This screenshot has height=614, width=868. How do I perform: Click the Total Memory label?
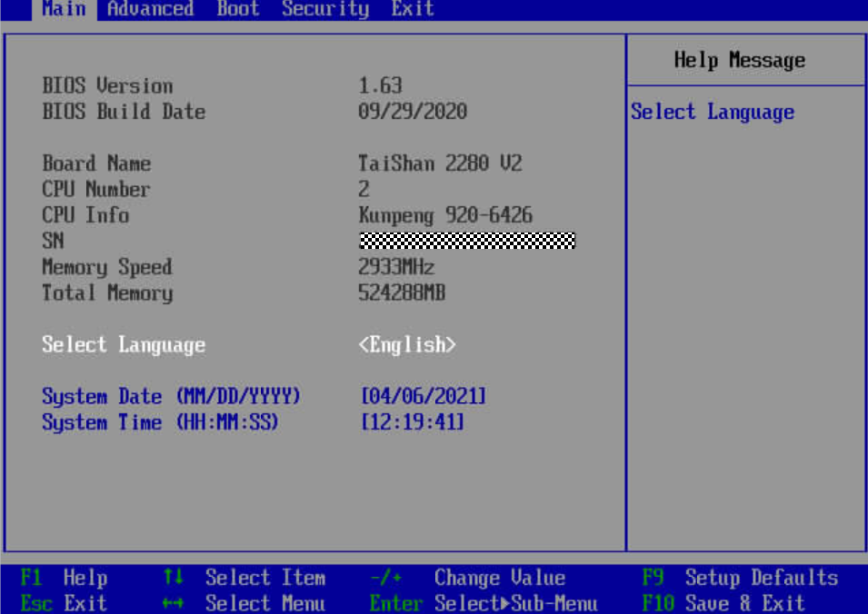pos(107,292)
